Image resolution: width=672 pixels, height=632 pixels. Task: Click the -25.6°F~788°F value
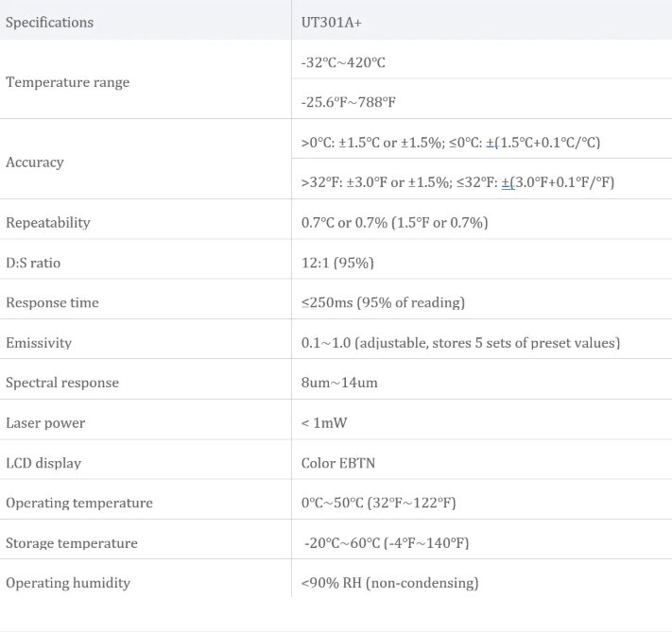tap(349, 102)
